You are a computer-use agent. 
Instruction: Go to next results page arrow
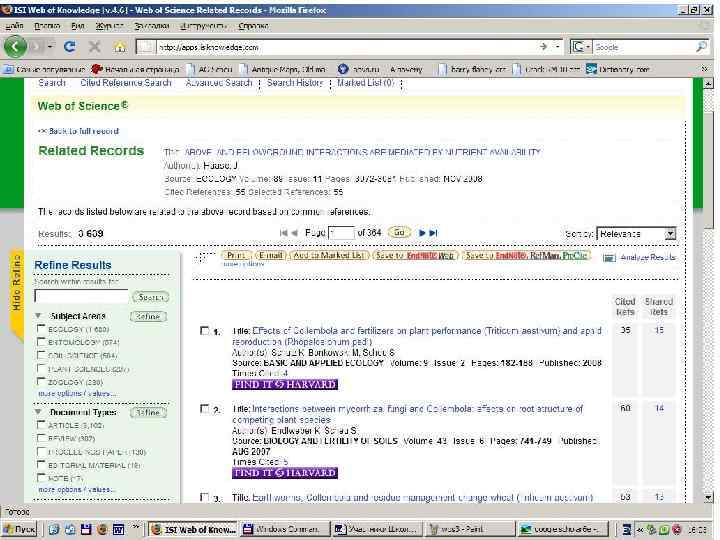[x=422, y=233]
